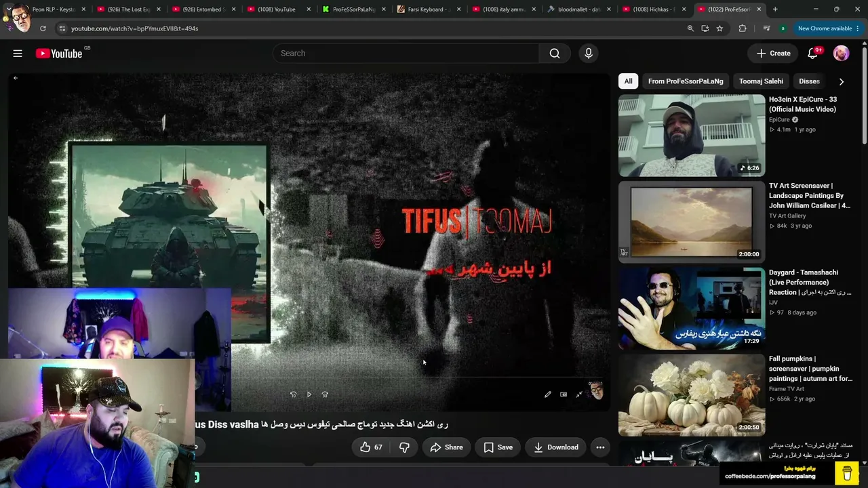Open the YouTube guide hamburger menu

[x=18, y=54]
